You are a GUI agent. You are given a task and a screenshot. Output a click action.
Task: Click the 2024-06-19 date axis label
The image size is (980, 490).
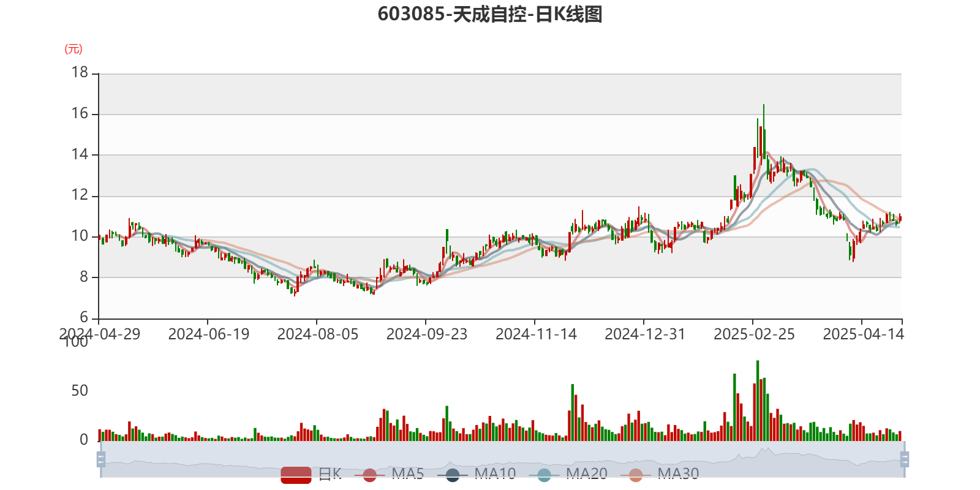[209, 334]
